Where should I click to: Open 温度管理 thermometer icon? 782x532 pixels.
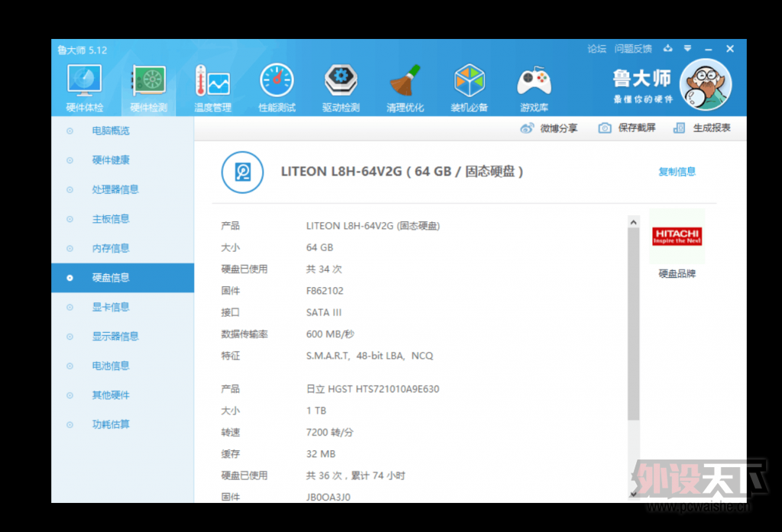(212, 81)
